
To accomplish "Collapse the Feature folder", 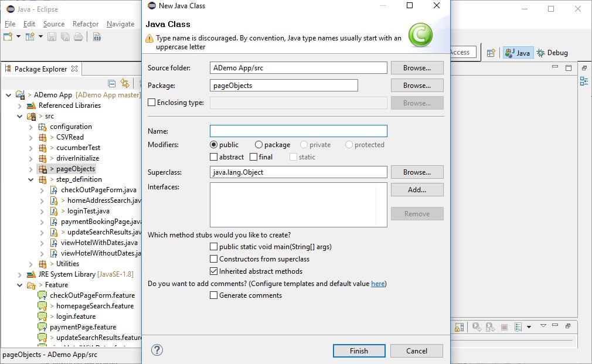I will click(x=19, y=285).
